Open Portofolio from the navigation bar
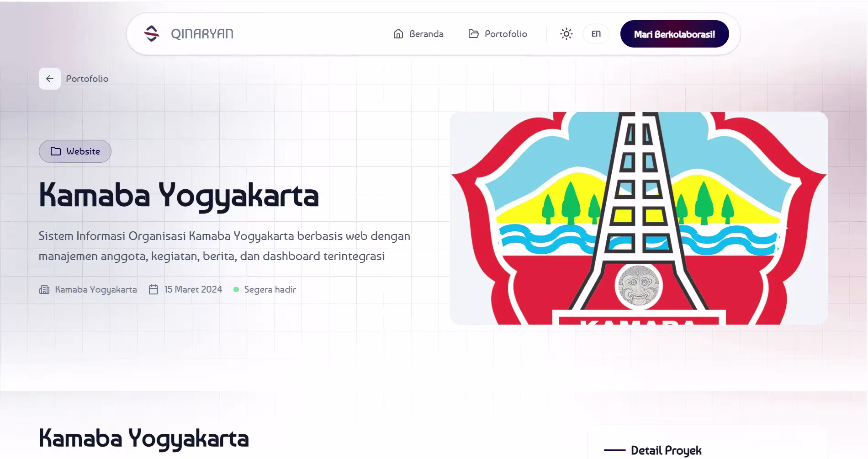868x459 pixels. [x=498, y=34]
